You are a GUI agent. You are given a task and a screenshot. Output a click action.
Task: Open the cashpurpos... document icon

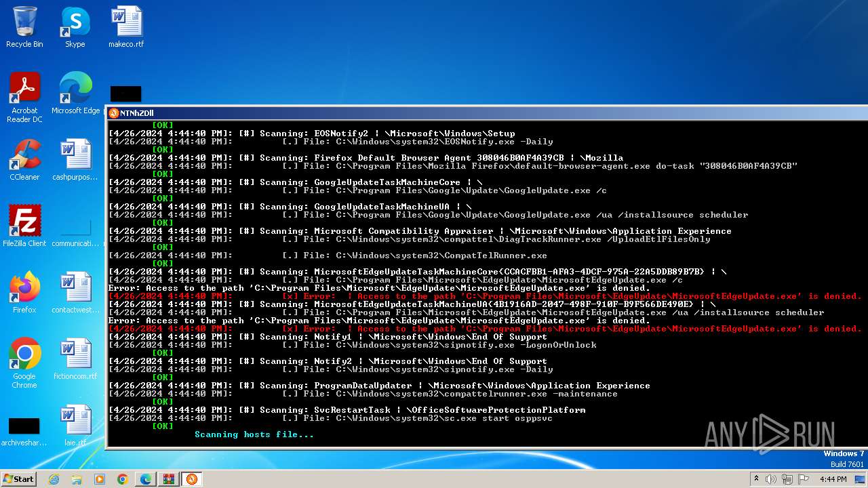(75, 159)
